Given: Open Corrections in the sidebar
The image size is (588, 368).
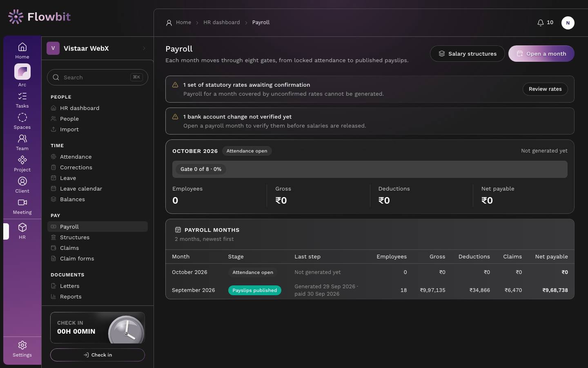Looking at the screenshot, I should [98, 167].
